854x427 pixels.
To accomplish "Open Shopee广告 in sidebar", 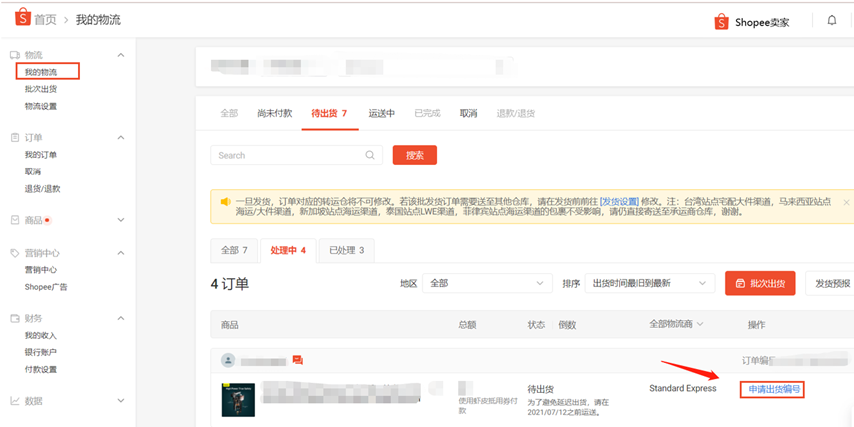I will (46, 287).
